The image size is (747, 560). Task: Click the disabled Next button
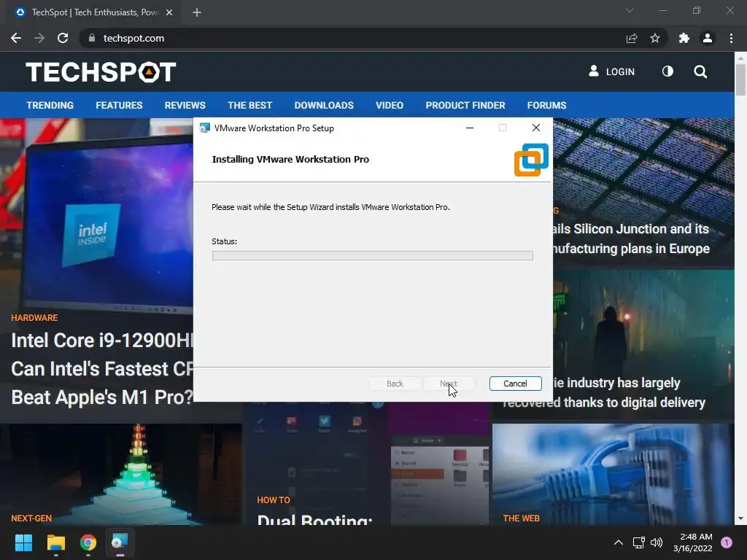pos(449,384)
